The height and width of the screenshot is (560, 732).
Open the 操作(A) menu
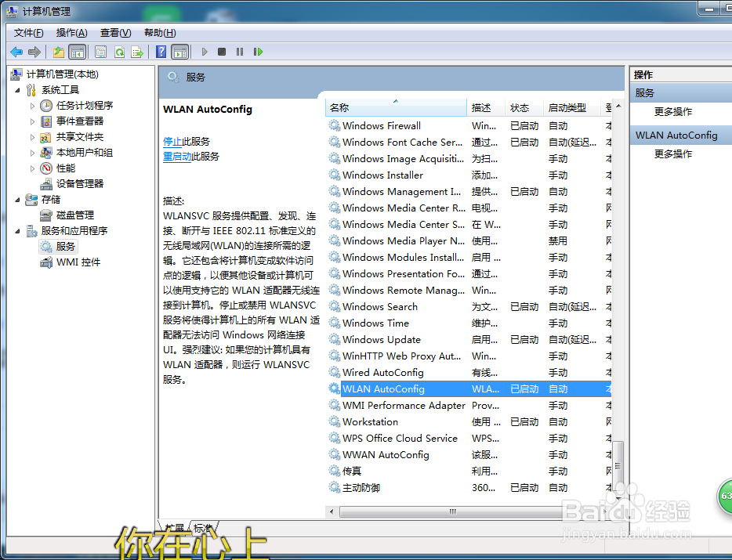click(x=71, y=33)
